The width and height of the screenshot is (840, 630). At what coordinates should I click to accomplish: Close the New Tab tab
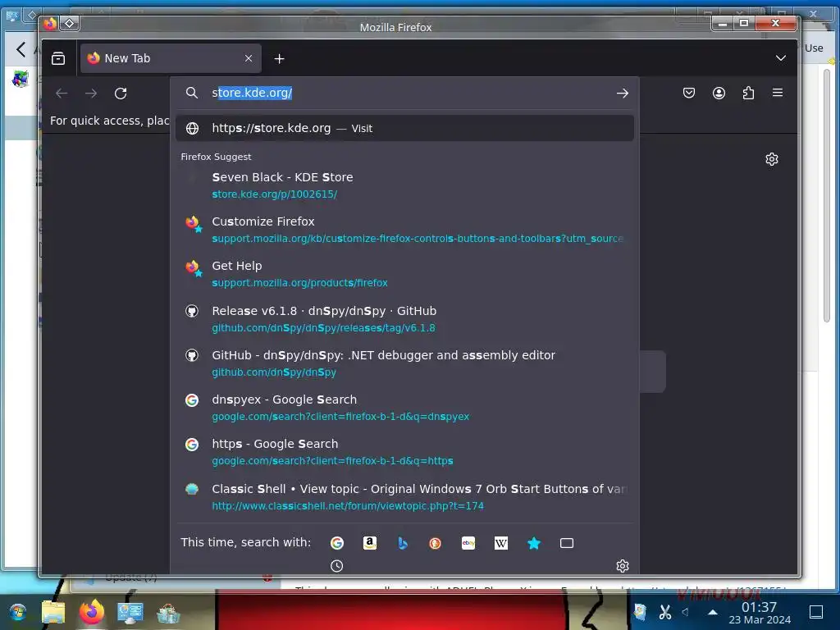(249, 58)
